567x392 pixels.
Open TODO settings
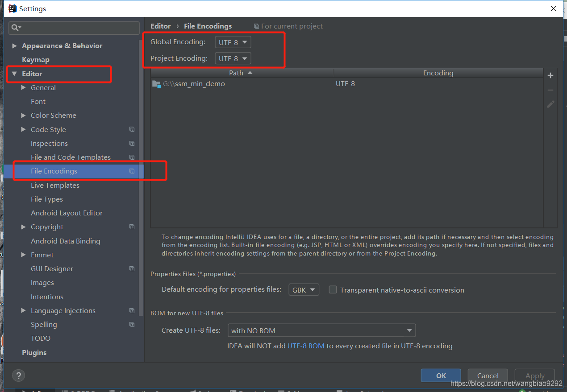coord(41,338)
